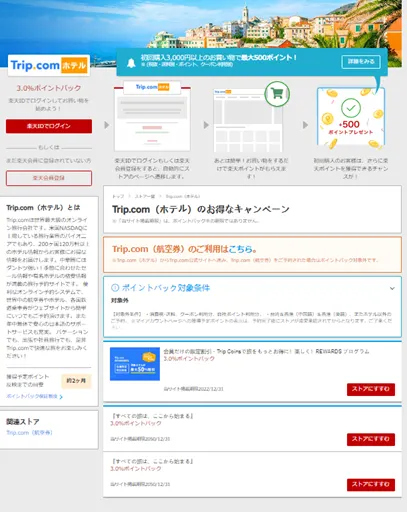
Task: Open 詳細をみる button in the banner
Action: tap(361, 62)
